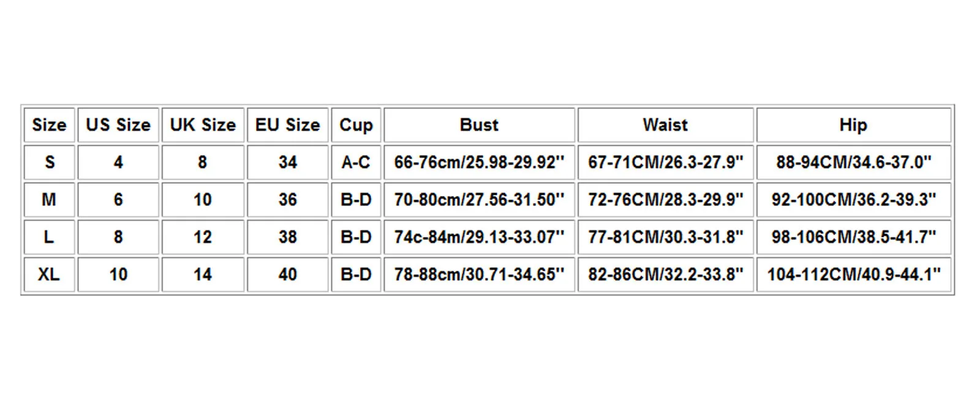Image resolution: width=980 pixels, height=417 pixels.
Task: Click the US Size column header
Action: pyautogui.click(x=118, y=125)
